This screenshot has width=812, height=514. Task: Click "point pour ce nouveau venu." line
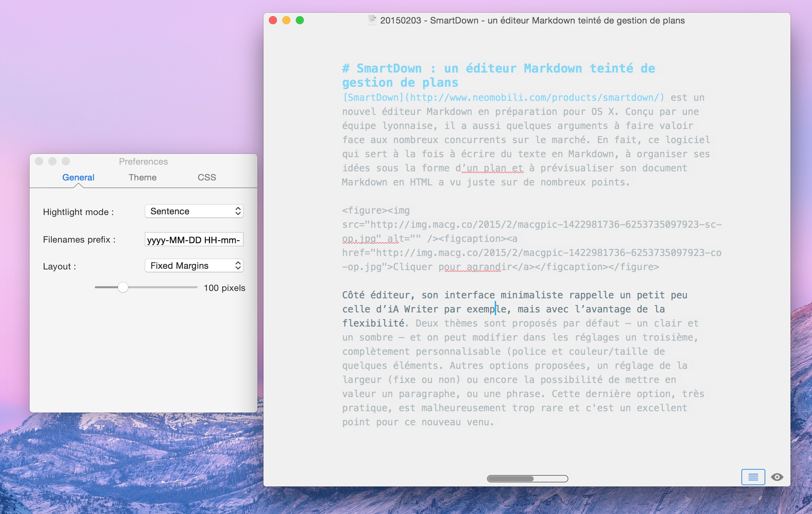point(418,422)
